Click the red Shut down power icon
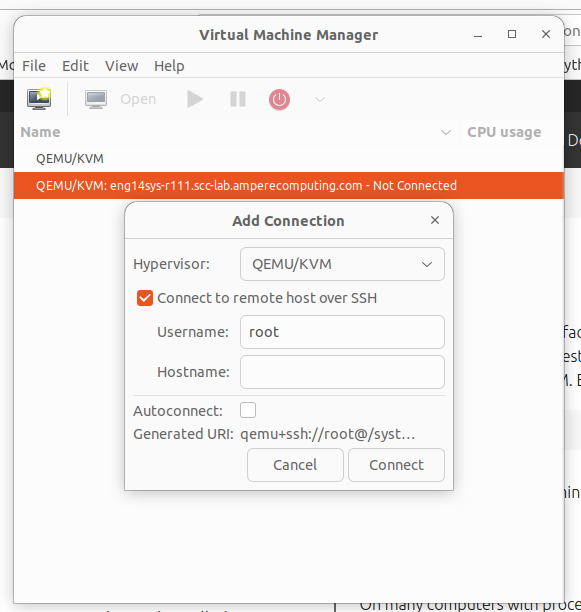 click(279, 100)
